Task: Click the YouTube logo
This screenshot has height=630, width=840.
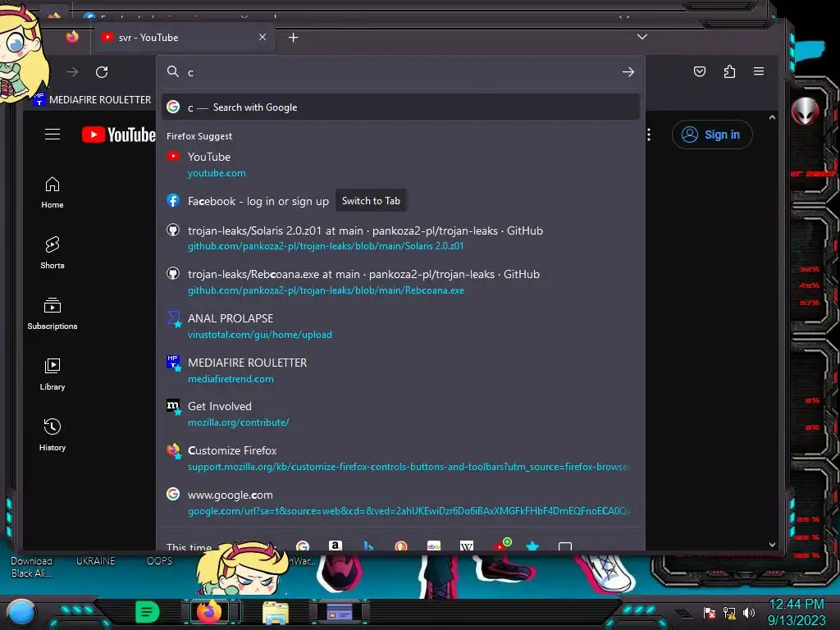Action: 118,135
